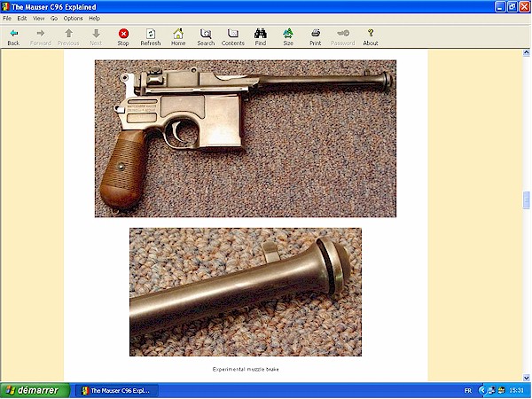Open the File menu
The width and height of the screenshot is (532, 399).
pos(7,19)
